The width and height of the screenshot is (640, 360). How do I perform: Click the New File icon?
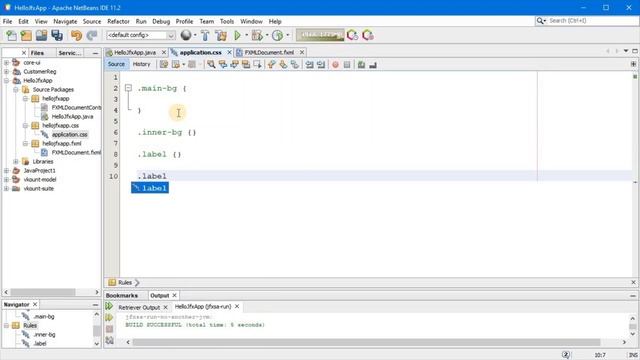tap(11, 36)
